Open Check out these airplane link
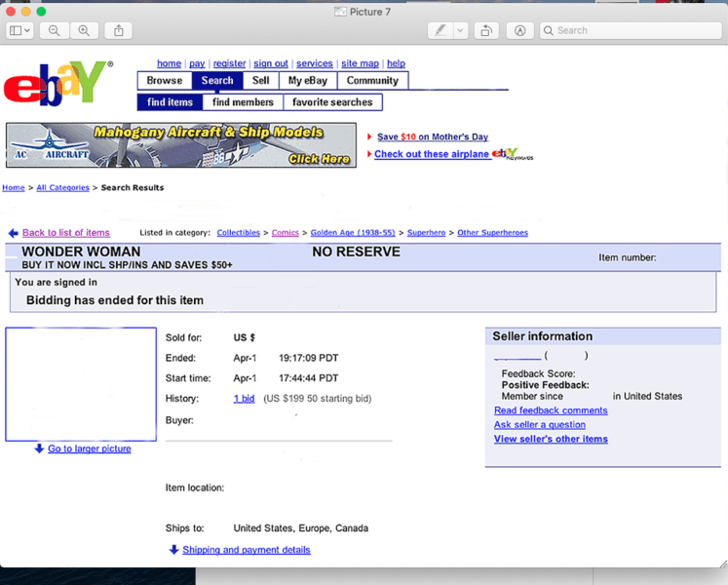The height and width of the screenshot is (585, 728). [432, 154]
